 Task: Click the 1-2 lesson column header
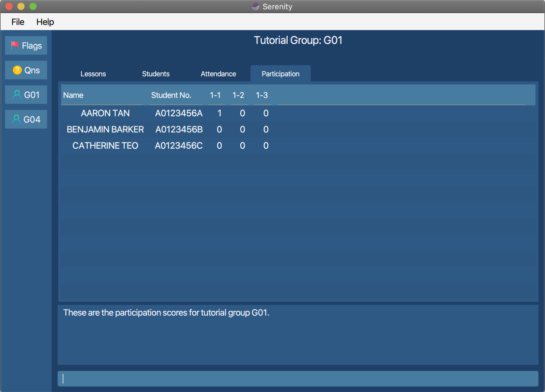pyautogui.click(x=239, y=95)
